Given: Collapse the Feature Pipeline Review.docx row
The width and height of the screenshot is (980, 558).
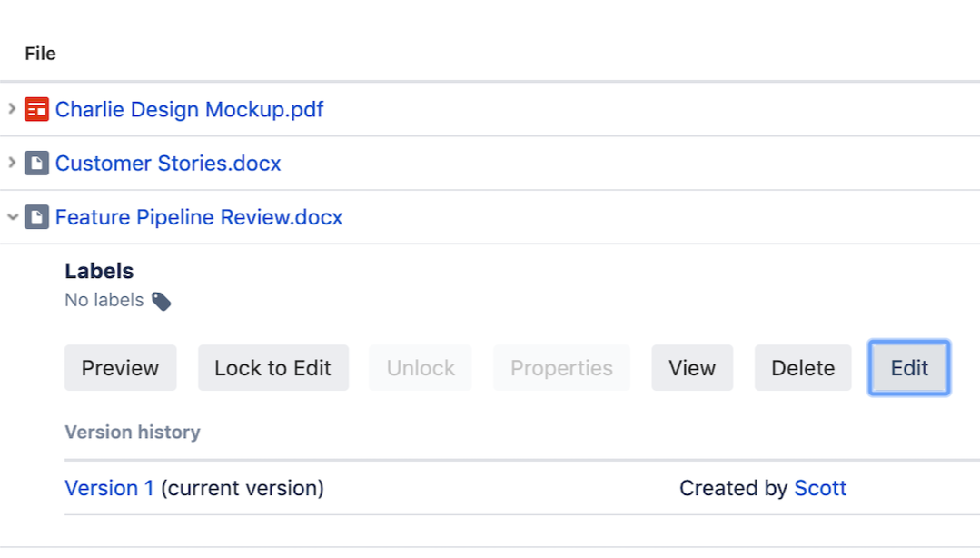Looking at the screenshot, I should click(12, 217).
